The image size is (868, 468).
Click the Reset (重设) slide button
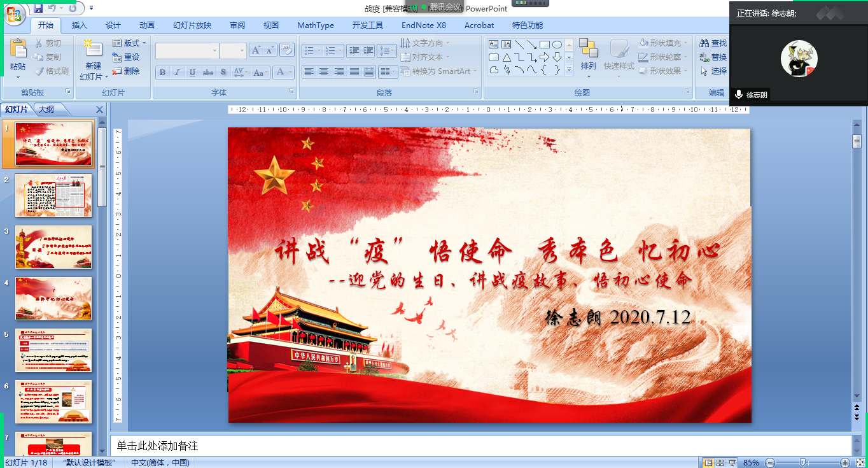point(126,57)
